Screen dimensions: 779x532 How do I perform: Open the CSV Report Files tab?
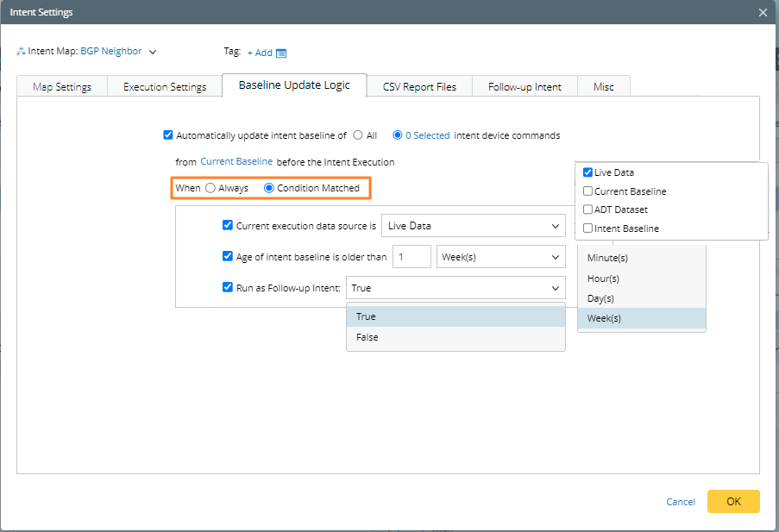(x=420, y=86)
